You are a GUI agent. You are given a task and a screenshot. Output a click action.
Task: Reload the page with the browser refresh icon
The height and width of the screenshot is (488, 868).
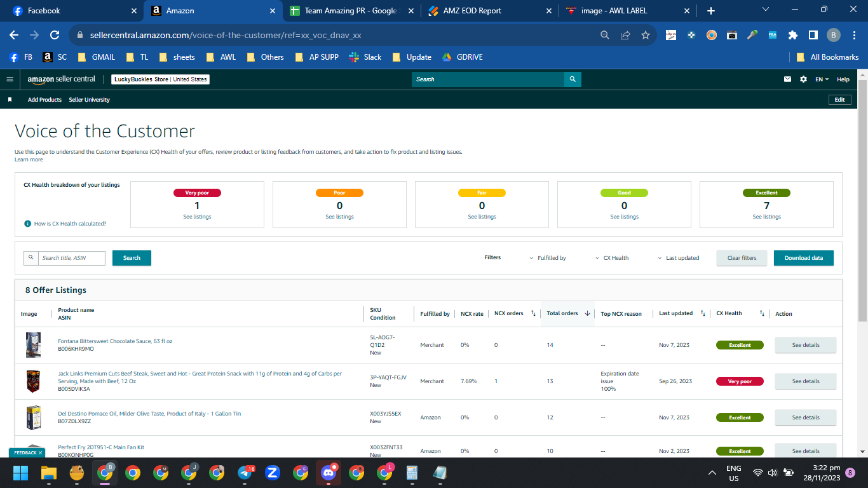click(x=55, y=35)
